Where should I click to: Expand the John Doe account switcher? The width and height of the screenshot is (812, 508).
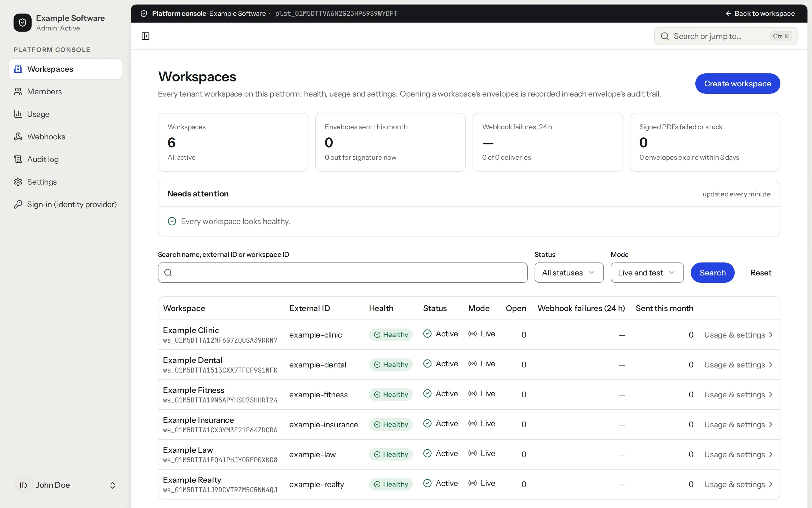113,485
